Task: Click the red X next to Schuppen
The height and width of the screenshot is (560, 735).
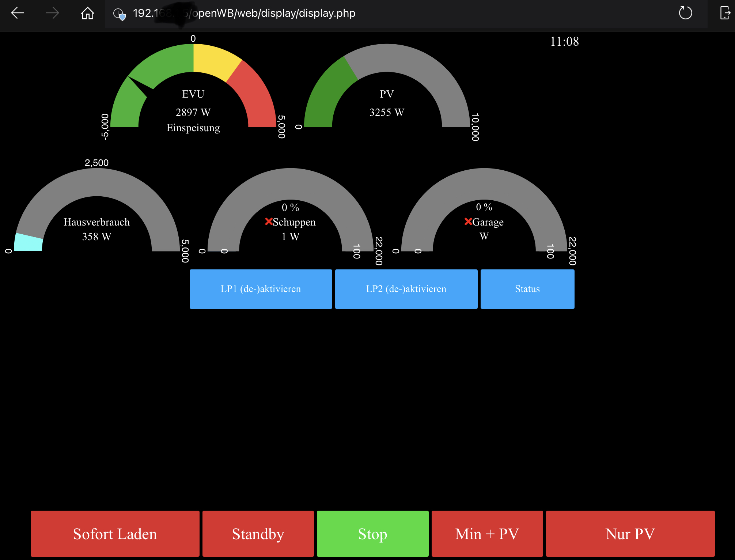Action: pyautogui.click(x=269, y=222)
